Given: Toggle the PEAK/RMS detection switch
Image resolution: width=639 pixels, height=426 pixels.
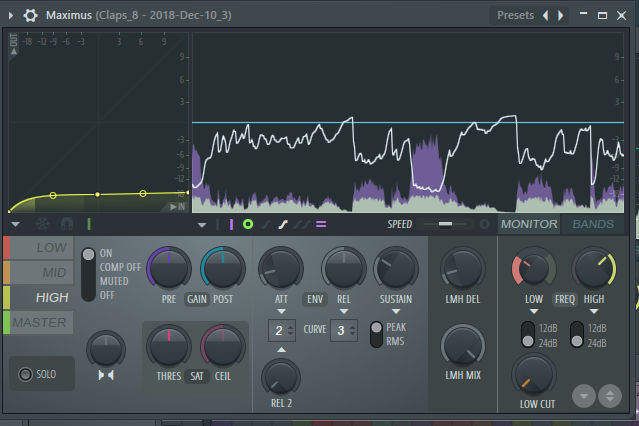Looking at the screenshot, I should pyautogui.click(x=376, y=334).
